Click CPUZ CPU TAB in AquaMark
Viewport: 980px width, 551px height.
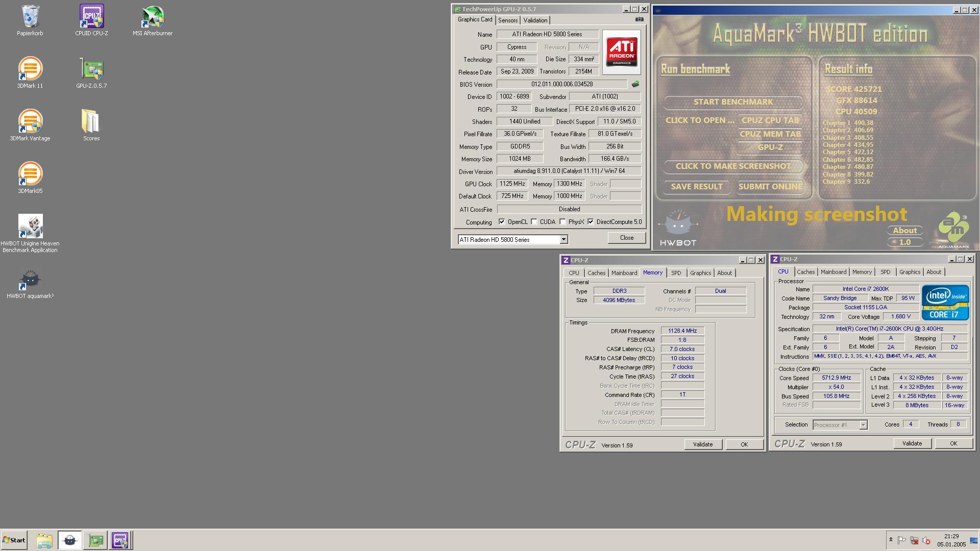[x=770, y=120]
